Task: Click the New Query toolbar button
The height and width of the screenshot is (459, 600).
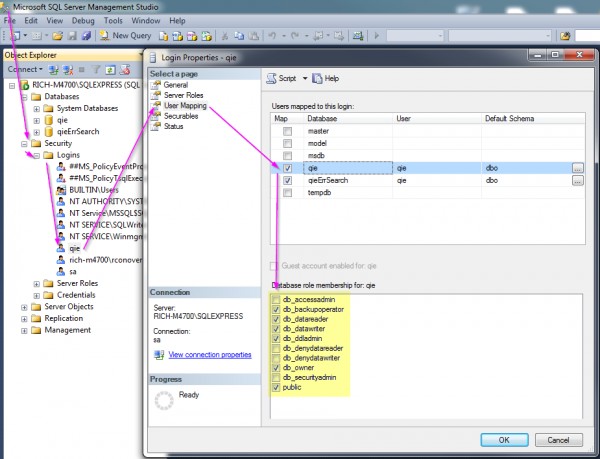Action: 126,36
